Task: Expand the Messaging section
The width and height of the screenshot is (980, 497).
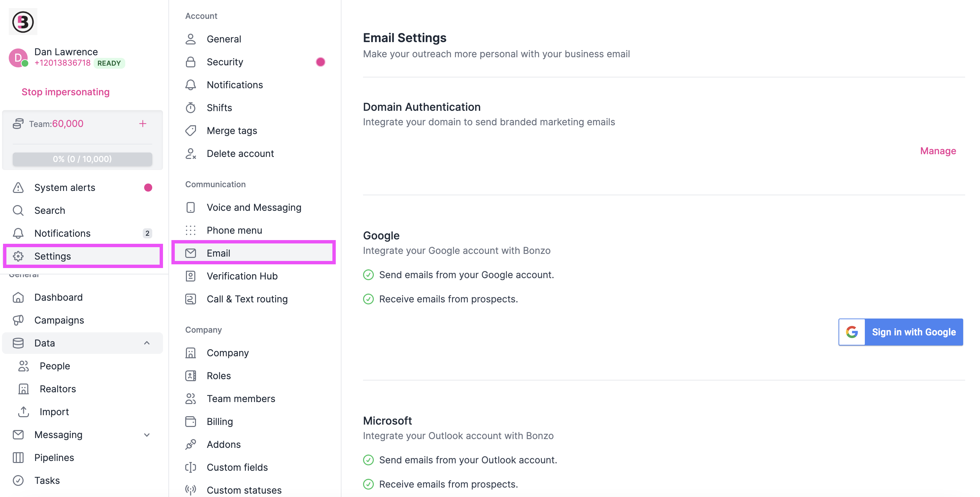Action: click(x=147, y=435)
